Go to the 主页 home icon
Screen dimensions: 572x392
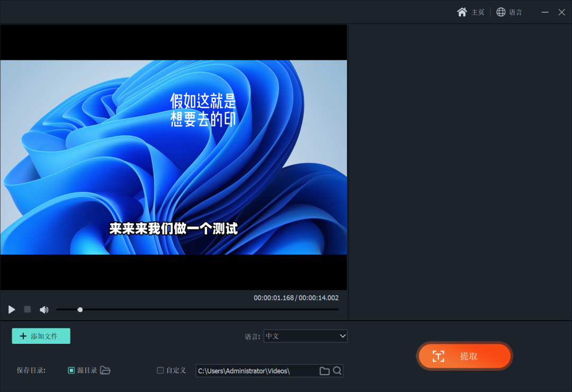coord(462,12)
